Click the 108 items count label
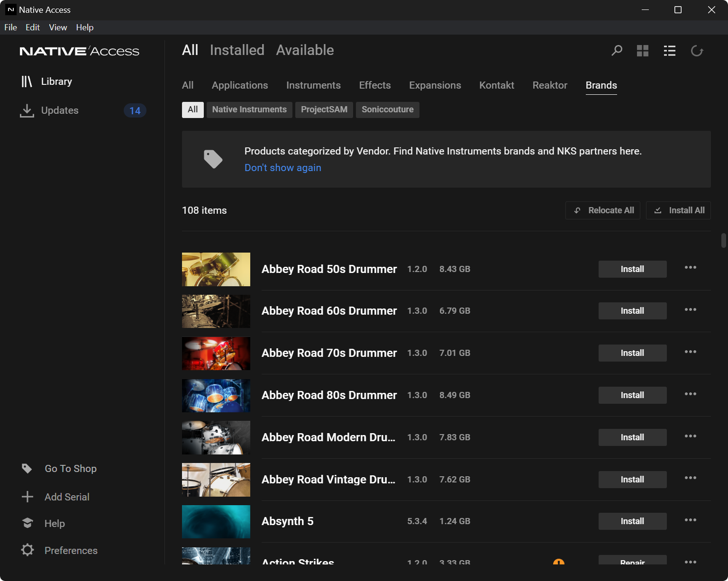This screenshot has height=581, width=728. tap(204, 210)
